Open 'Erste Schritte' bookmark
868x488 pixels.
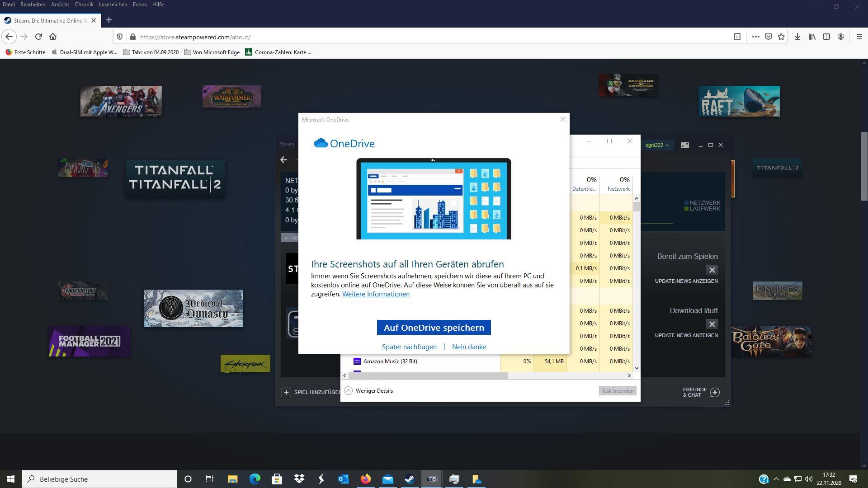pyautogui.click(x=25, y=52)
